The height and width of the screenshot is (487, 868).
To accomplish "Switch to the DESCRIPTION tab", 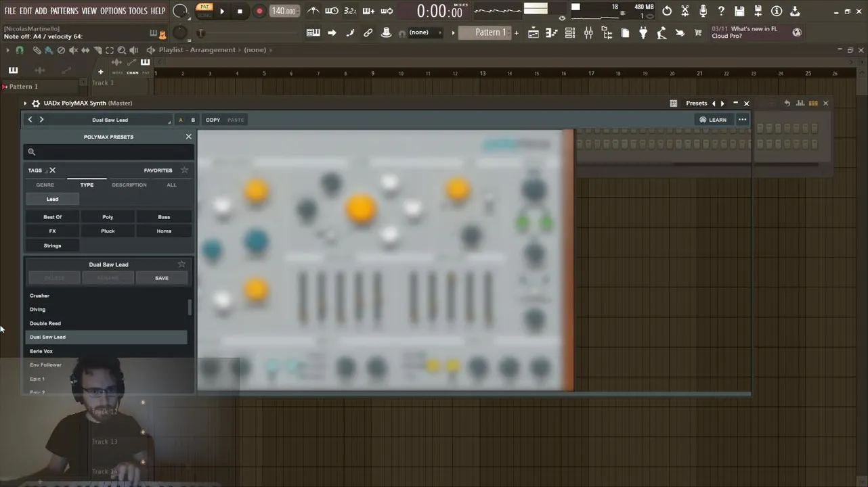I will point(129,185).
